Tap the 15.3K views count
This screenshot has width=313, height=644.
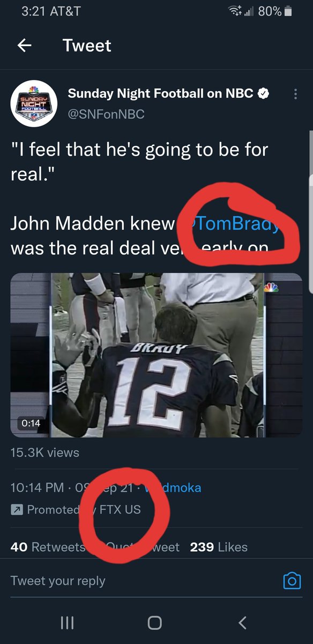pos(45,452)
